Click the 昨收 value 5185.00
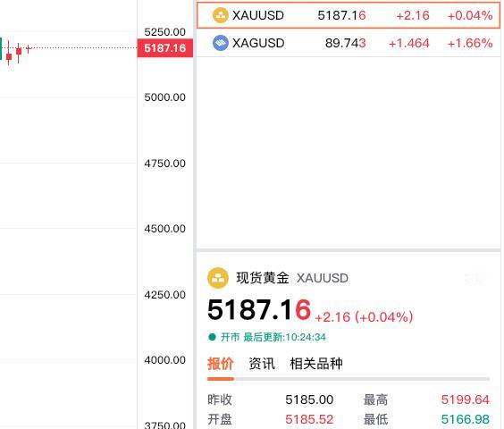This screenshot has width=504, height=429. point(309,400)
